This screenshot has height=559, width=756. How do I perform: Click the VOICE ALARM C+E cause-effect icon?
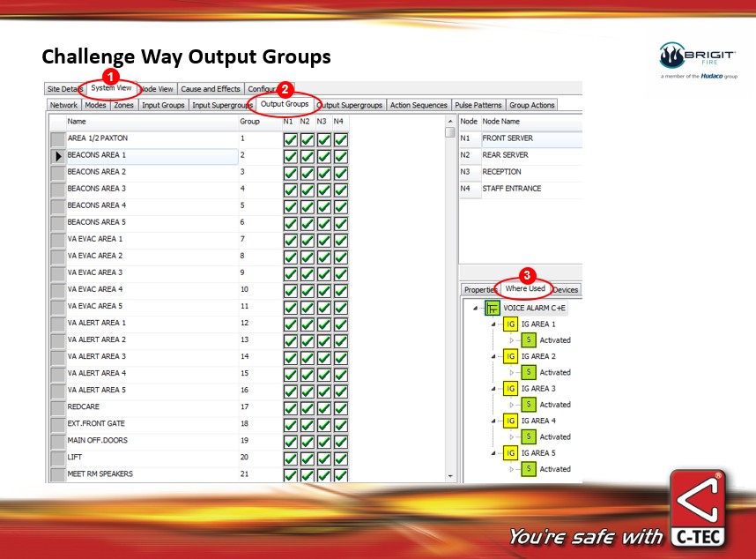493,308
